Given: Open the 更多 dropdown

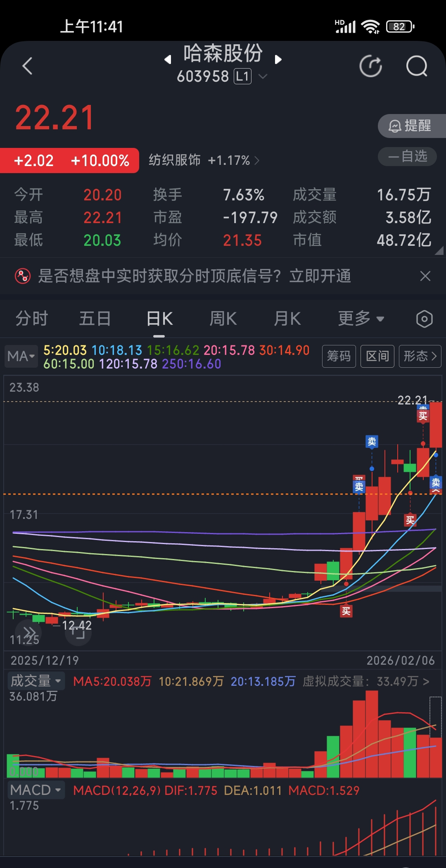Looking at the screenshot, I should pyautogui.click(x=361, y=319).
